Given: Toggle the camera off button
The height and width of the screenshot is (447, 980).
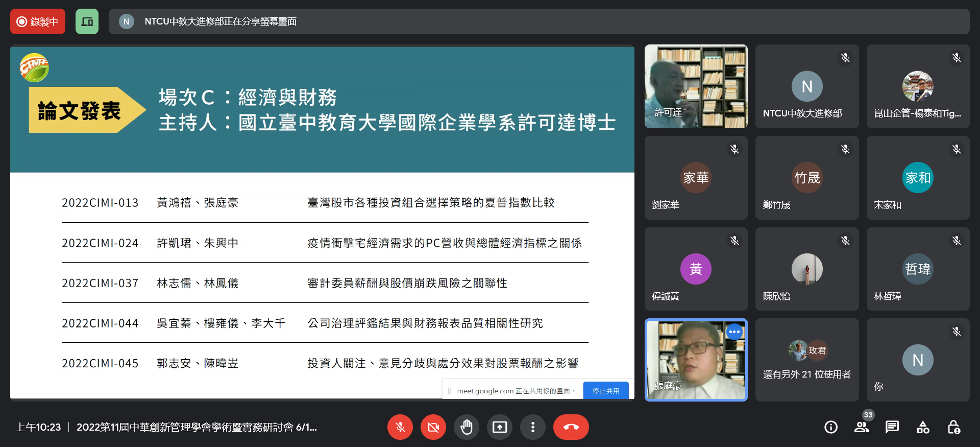Looking at the screenshot, I should (433, 427).
